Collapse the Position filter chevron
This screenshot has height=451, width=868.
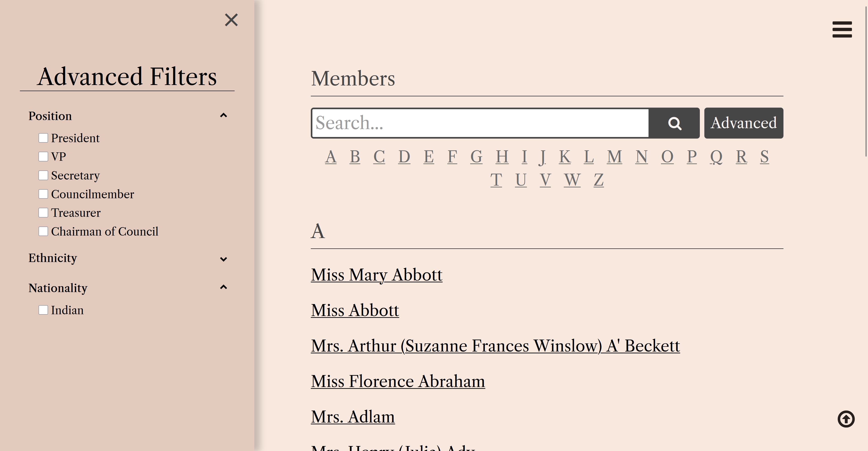click(x=223, y=116)
